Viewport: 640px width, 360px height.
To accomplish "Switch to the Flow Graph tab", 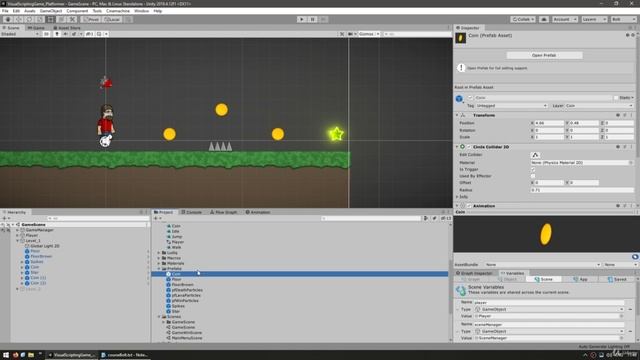I will pyautogui.click(x=224, y=212).
